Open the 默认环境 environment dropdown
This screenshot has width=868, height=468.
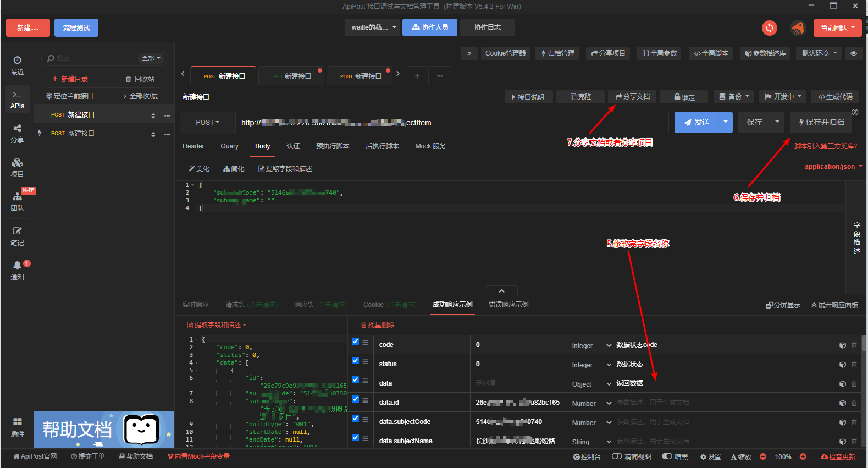(819, 53)
